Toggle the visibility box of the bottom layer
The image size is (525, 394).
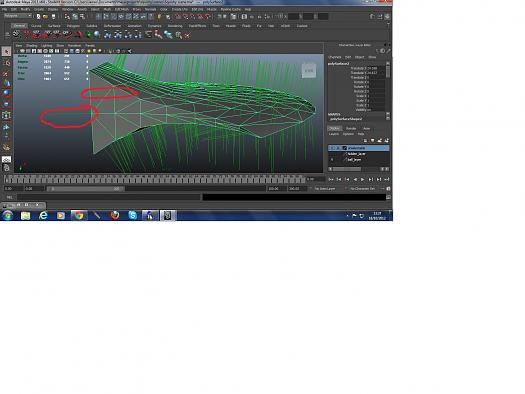pos(332,160)
